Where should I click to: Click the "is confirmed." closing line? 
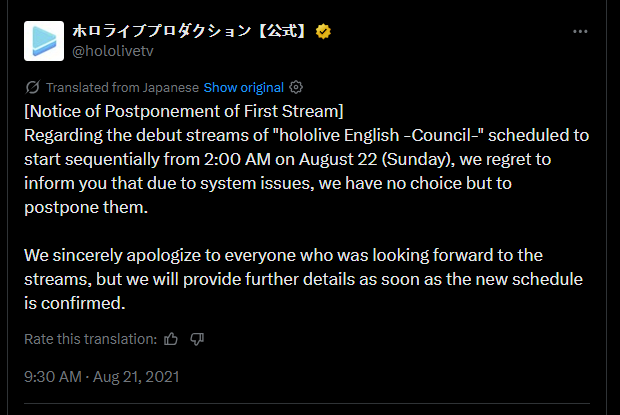point(73,301)
